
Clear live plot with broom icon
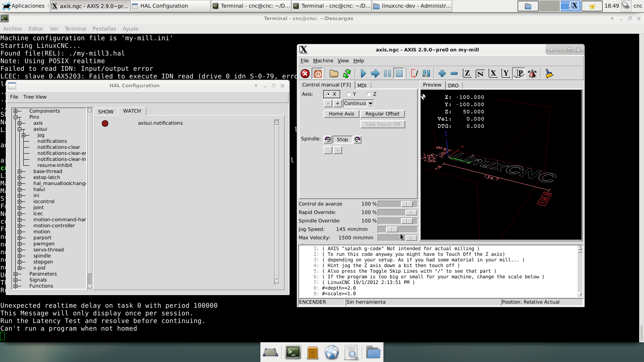[549, 74]
